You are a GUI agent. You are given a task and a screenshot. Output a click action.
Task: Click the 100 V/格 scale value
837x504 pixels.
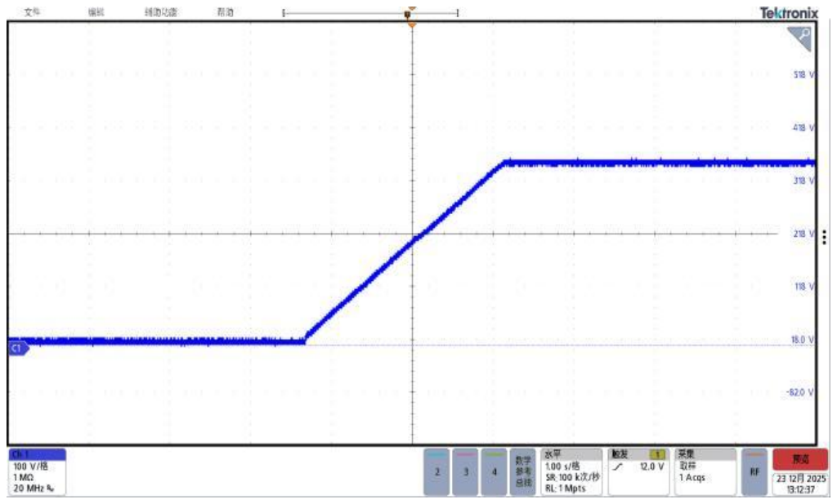30,466
